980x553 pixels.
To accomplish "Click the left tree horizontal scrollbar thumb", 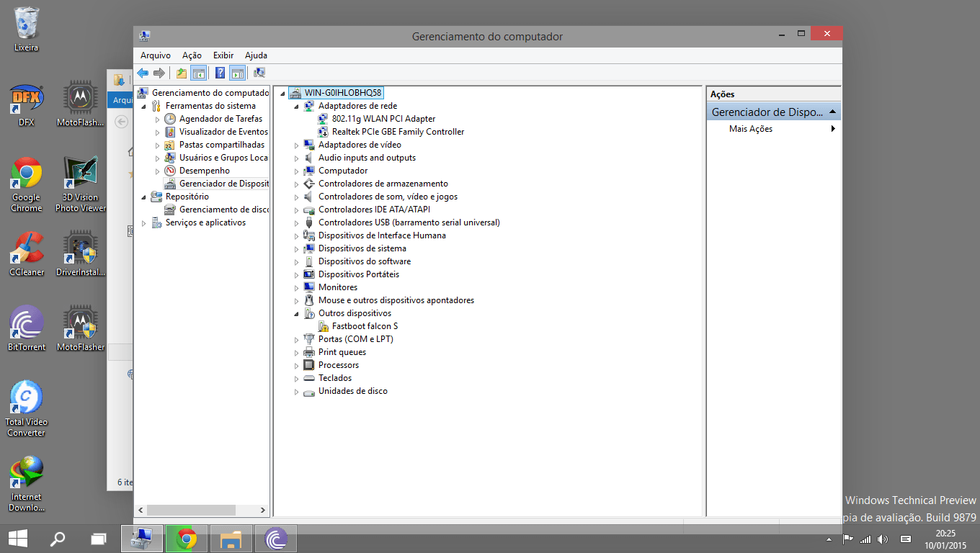I will pyautogui.click(x=191, y=510).
